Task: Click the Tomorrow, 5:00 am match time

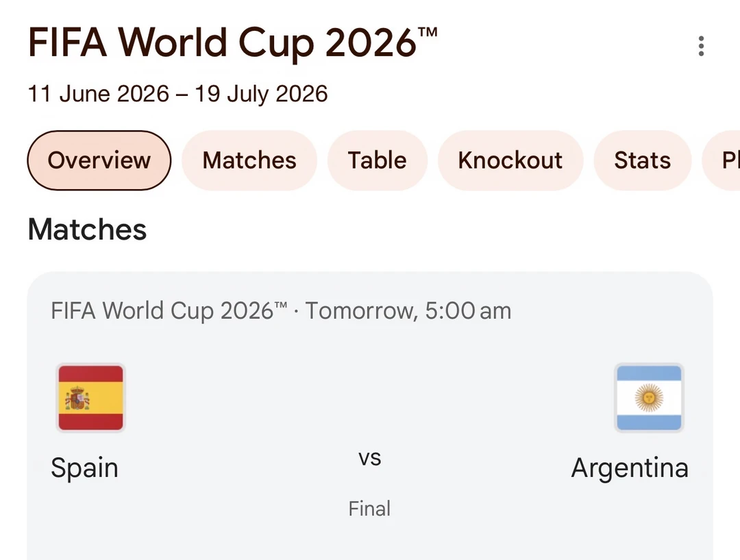Action: pyautogui.click(x=408, y=311)
